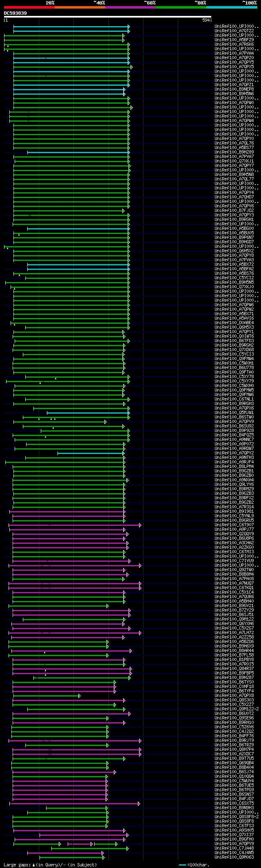This screenshot has width=261, height=868.
Task: Select label UniRef100_B6TFD3
Action: pyautogui.click(x=234, y=341)
